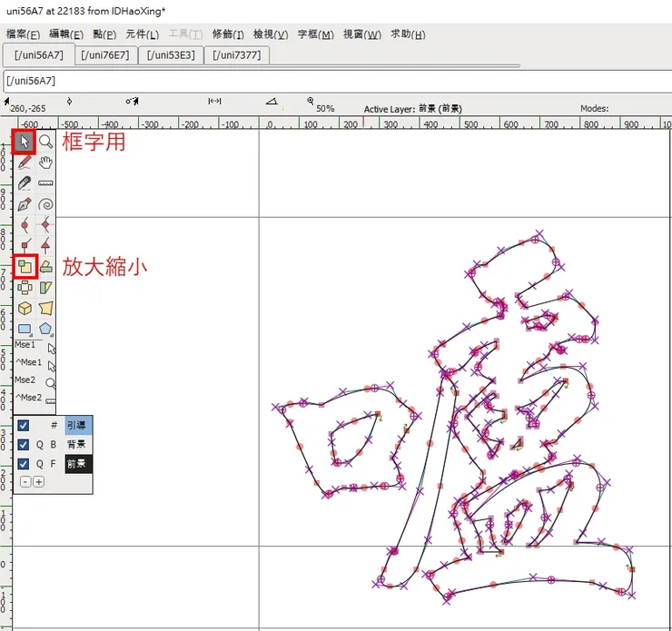
Task: Click the minus button to remove layer
Action: [x=25, y=482]
